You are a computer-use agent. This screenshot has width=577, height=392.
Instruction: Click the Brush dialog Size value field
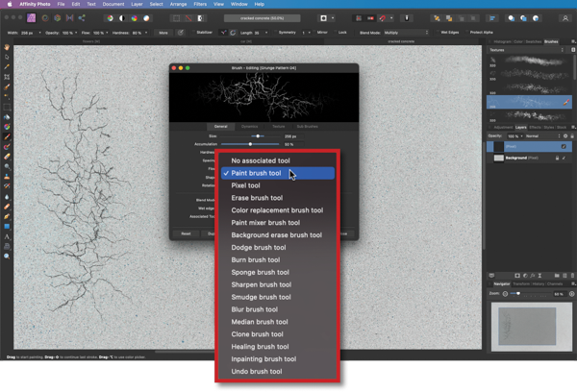pyautogui.click(x=293, y=136)
